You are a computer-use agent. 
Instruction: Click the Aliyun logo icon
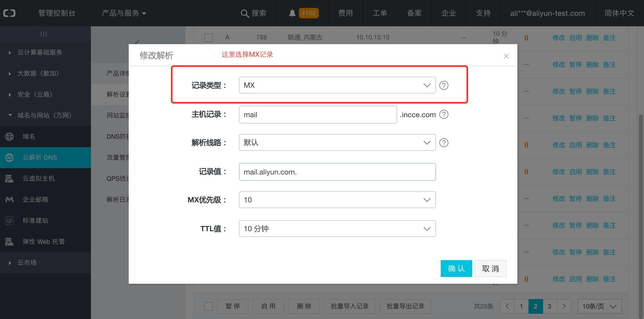click(9, 13)
